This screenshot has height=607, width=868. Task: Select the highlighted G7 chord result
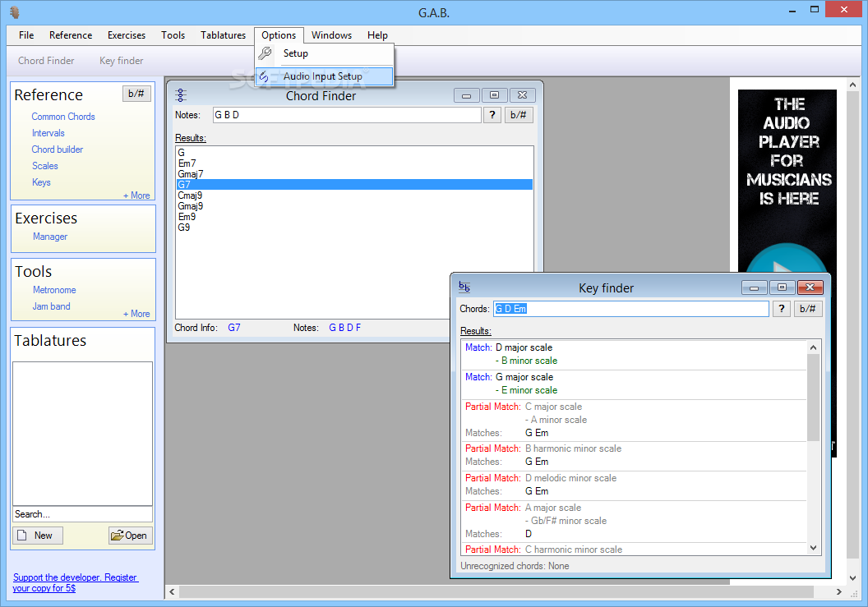point(354,184)
